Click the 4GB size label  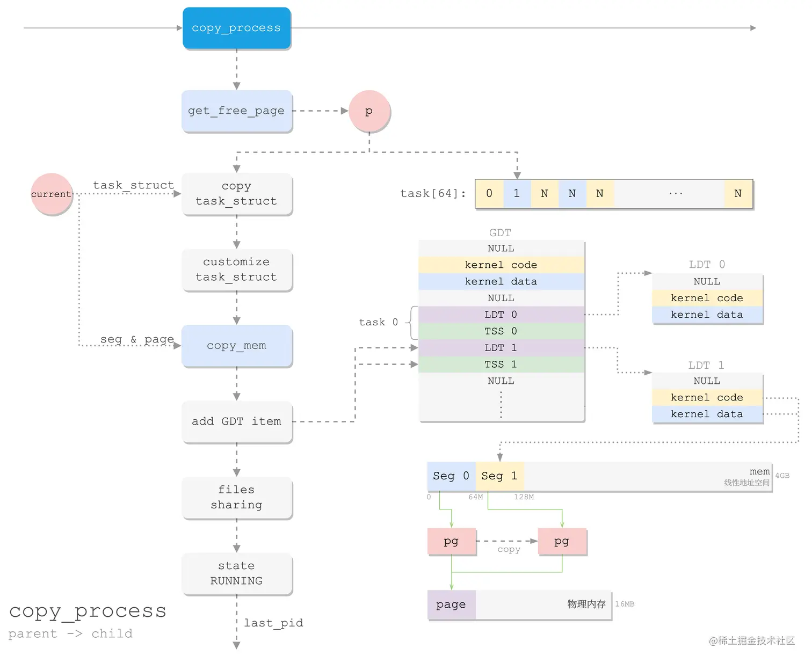[782, 476]
